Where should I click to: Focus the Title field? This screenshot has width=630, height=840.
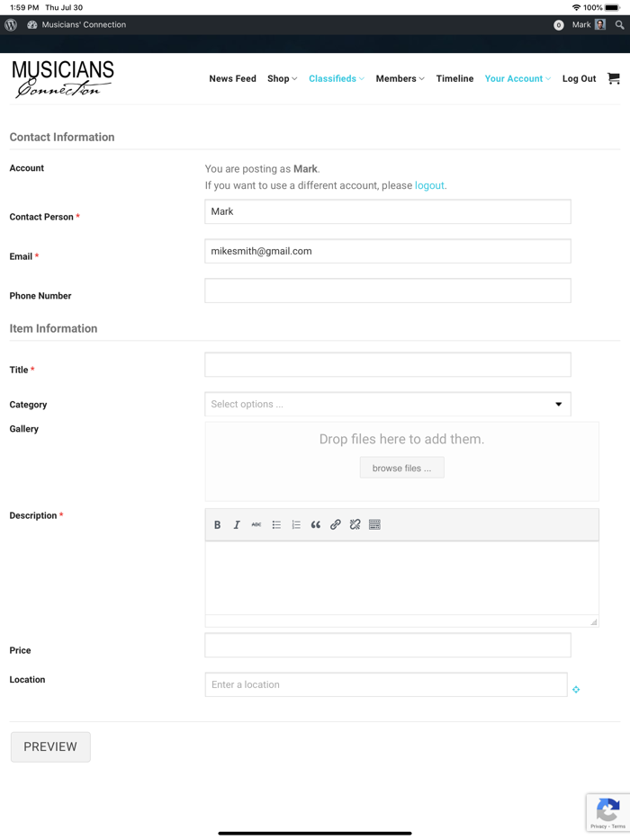coord(388,364)
